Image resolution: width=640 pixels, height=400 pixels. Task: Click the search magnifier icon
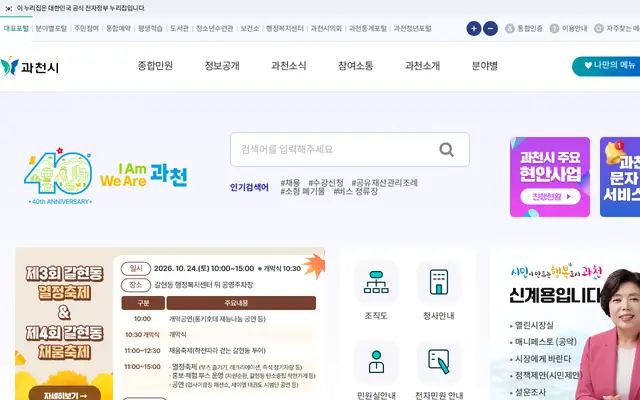click(446, 149)
